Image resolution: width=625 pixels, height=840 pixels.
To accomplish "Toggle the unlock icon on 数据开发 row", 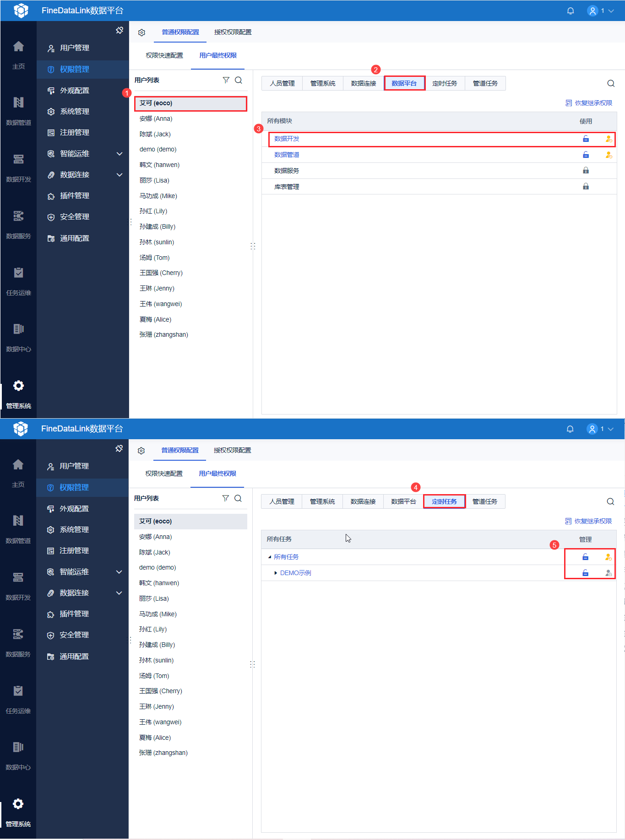I will coord(586,139).
